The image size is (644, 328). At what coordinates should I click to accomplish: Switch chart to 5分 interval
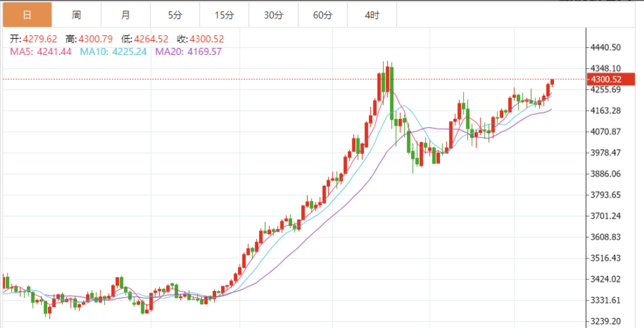(175, 15)
